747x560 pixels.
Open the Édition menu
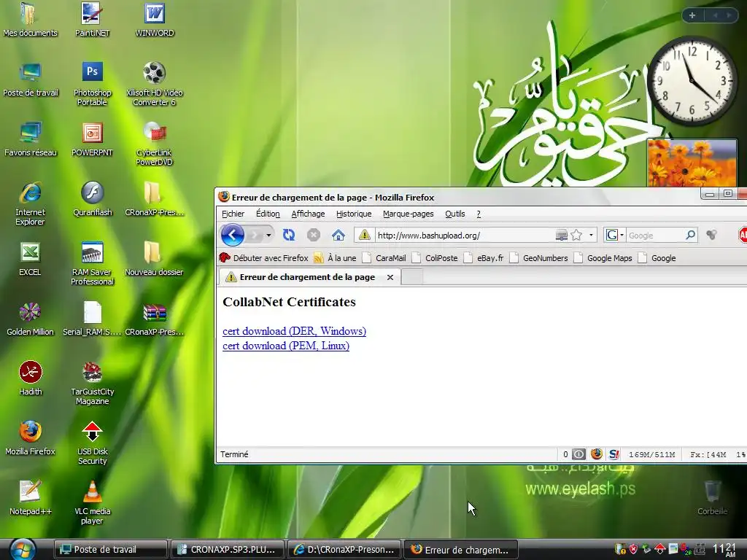point(268,214)
